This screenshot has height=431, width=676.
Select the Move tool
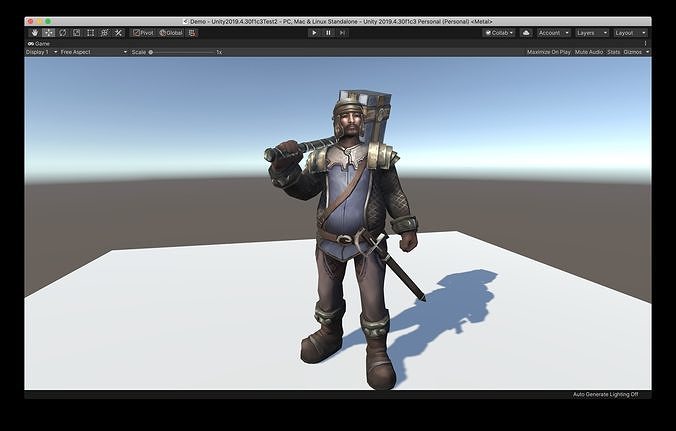49,33
